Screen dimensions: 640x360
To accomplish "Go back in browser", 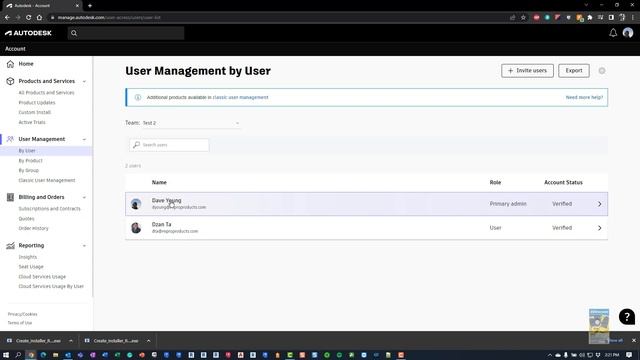I will click(x=7, y=18).
